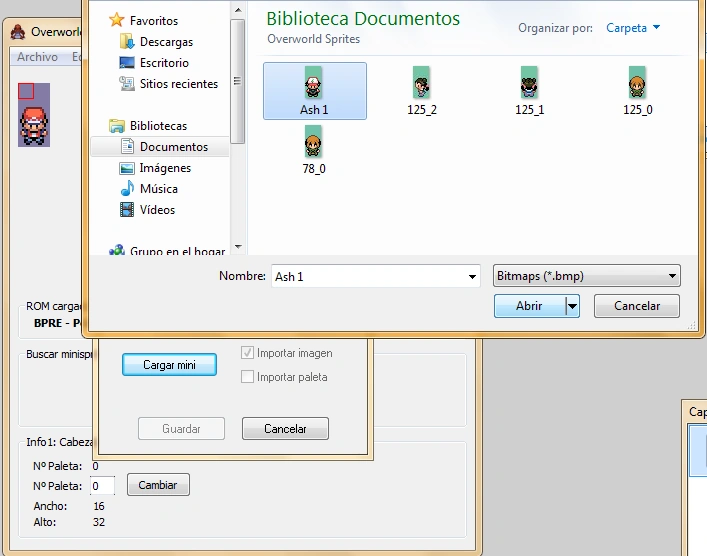Screen dimensions: 707x556
Task: Click the Biblioteca Documentos heading
Action: pos(363,19)
